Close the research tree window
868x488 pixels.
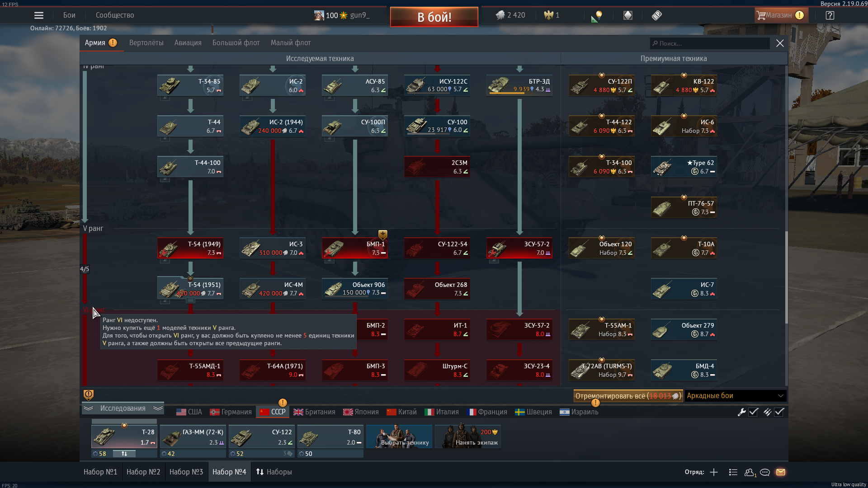tap(780, 43)
